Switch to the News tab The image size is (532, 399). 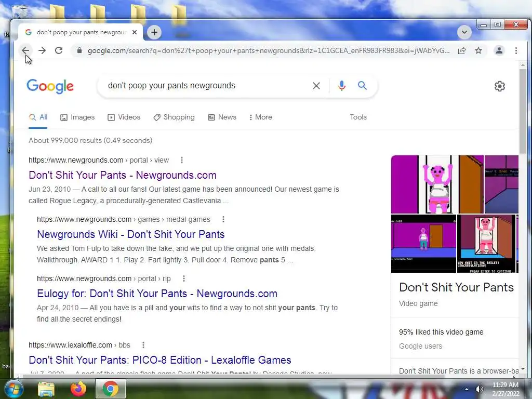tap(222, 117)
